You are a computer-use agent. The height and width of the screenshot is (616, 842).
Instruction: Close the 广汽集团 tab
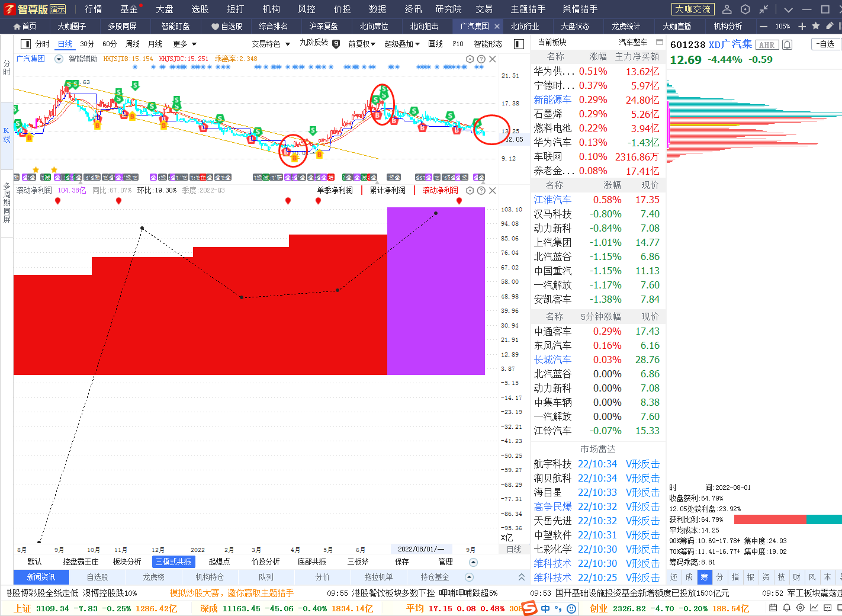click(x=497, y=26)
